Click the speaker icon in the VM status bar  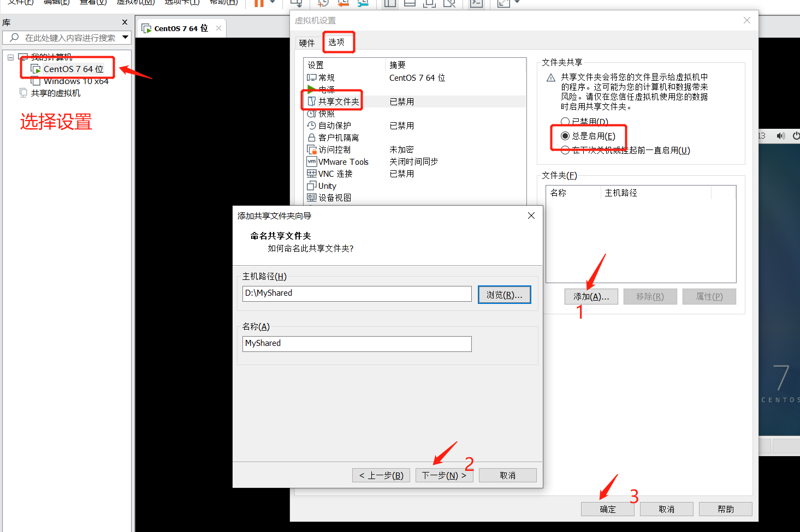(780, 136)
